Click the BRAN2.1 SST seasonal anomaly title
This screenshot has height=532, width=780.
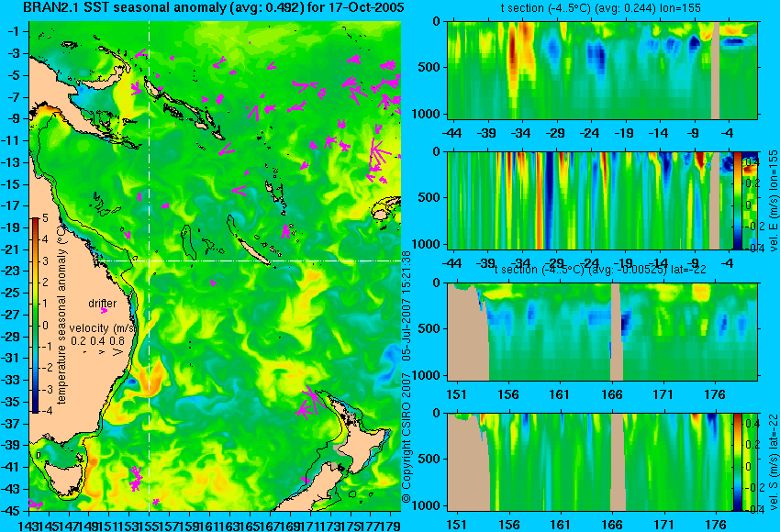[x=214, y=8]
